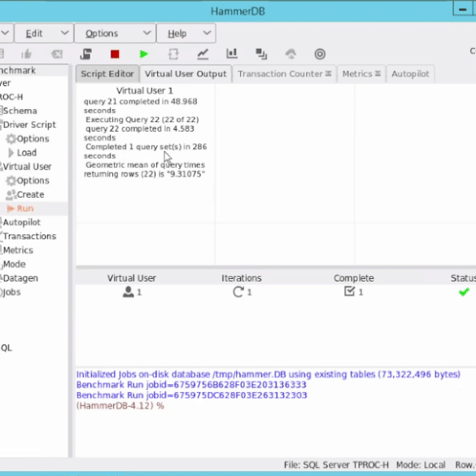Select Options under Driver Script
This screenshot has height=476, width=476.
(33, 139)
